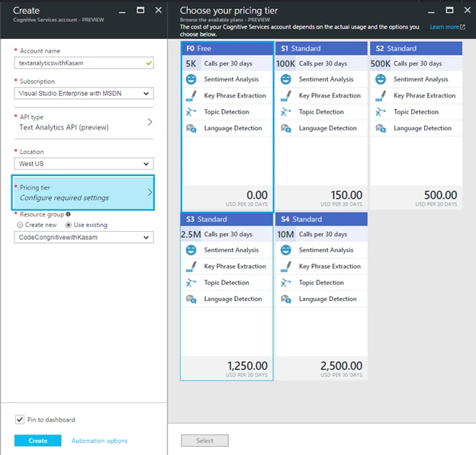
Task: Click the Resource group info icon
Action: click(69, 214)
